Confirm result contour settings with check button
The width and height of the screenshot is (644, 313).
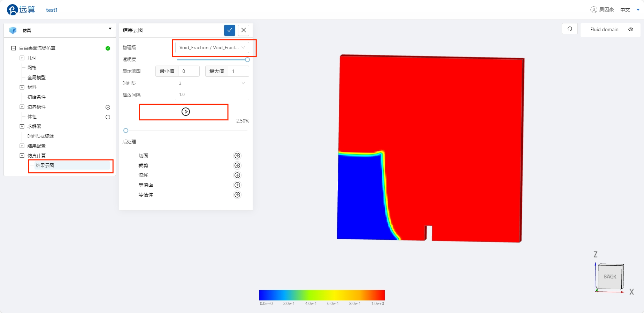click(230, 30)
